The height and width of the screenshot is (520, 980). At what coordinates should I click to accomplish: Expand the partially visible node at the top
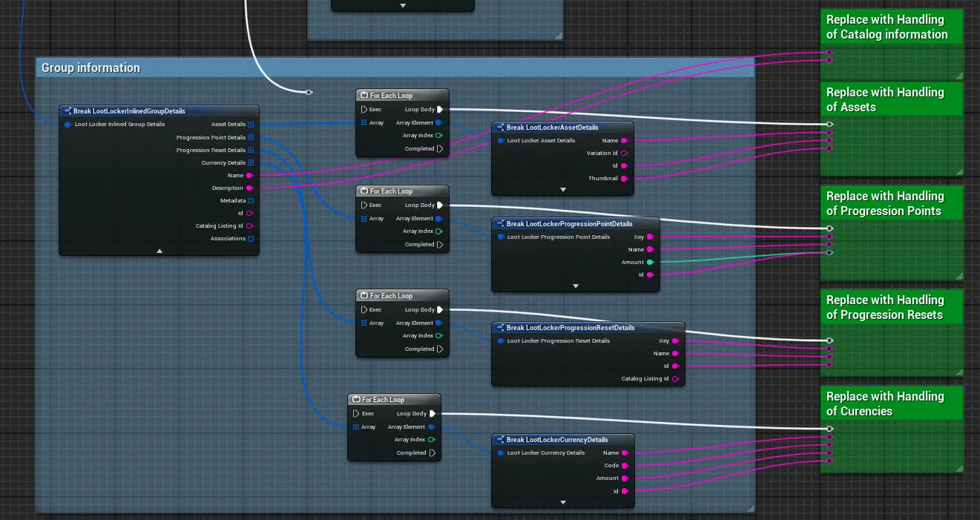tap(403, 5)
